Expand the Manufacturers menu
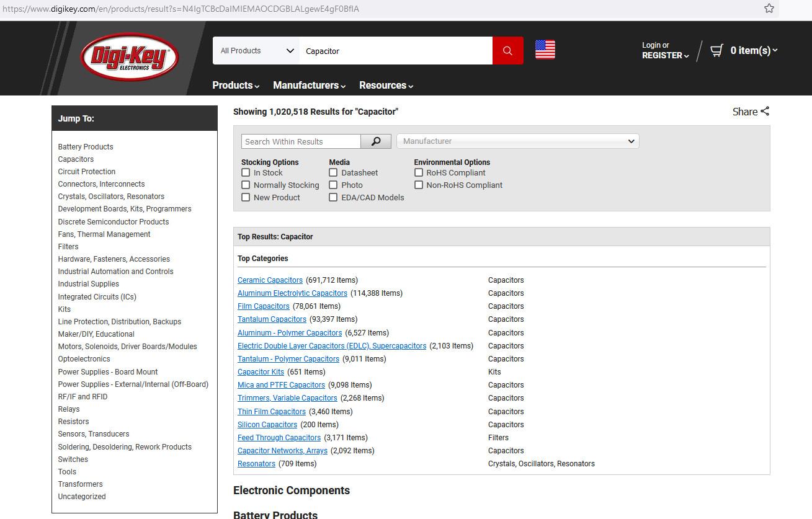Image resolution: width=812 pixels, height=519 pixels. [309, 86]
